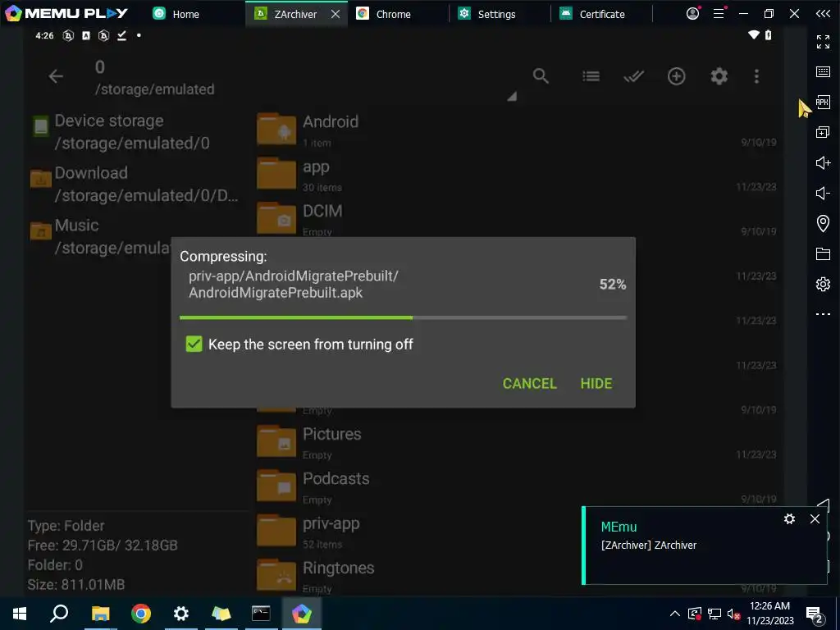
Task: Click the CANCEL button in compress dialog
Action: (529, 384)
